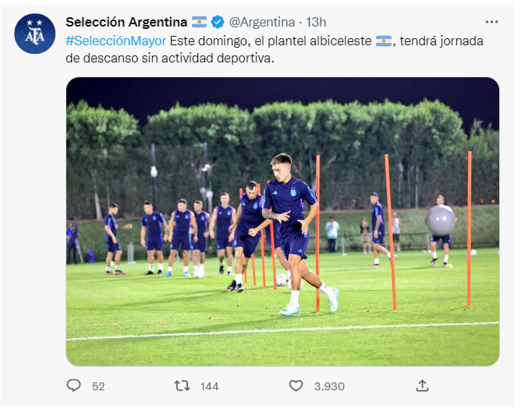Open the training photo thumbnail
Image resolution: width=532 pixels, height=409 pixels.
pyautogui.click(x=282, y=222)
